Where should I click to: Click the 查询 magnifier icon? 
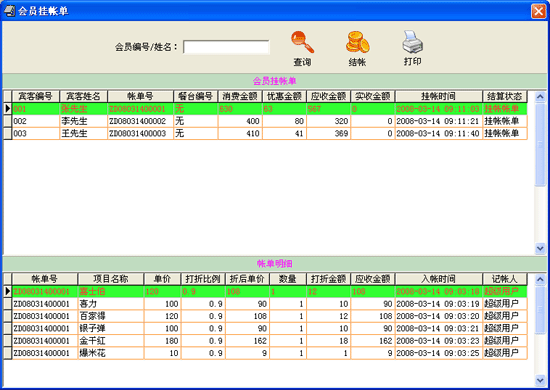(x=302, y=42)
